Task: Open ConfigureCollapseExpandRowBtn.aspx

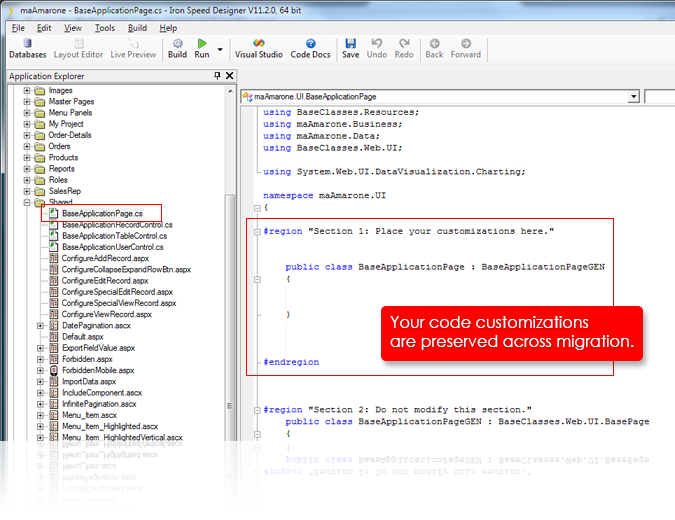Action: [x=127, y=269]
